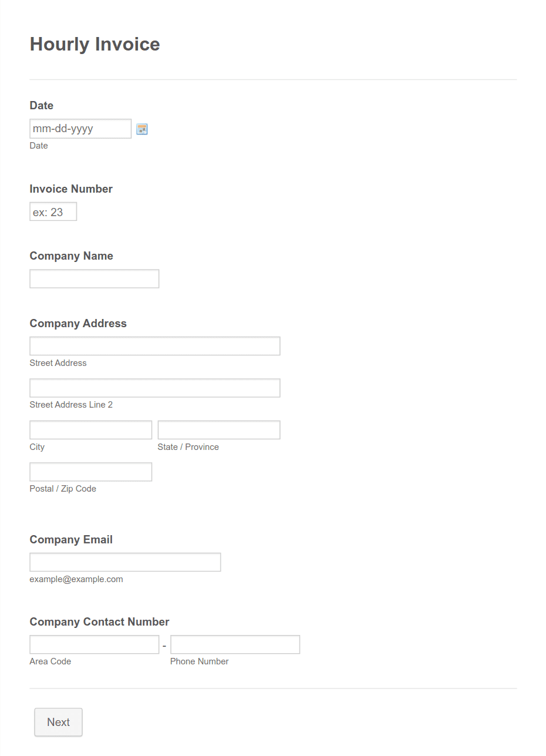Open the calendar date picker icon
Viewport: 546px width, 756px height.
click(142, 129)
